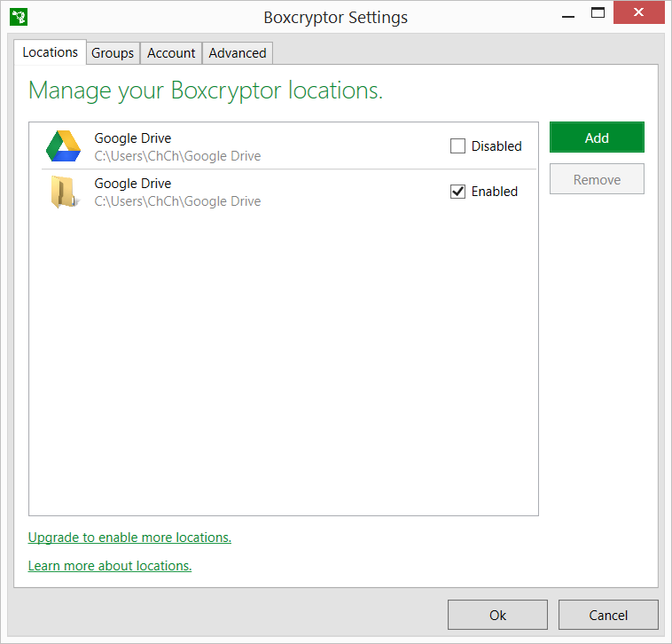Close the Boxcryptor Settings window
672x644 pixels.
click(638, 12)
